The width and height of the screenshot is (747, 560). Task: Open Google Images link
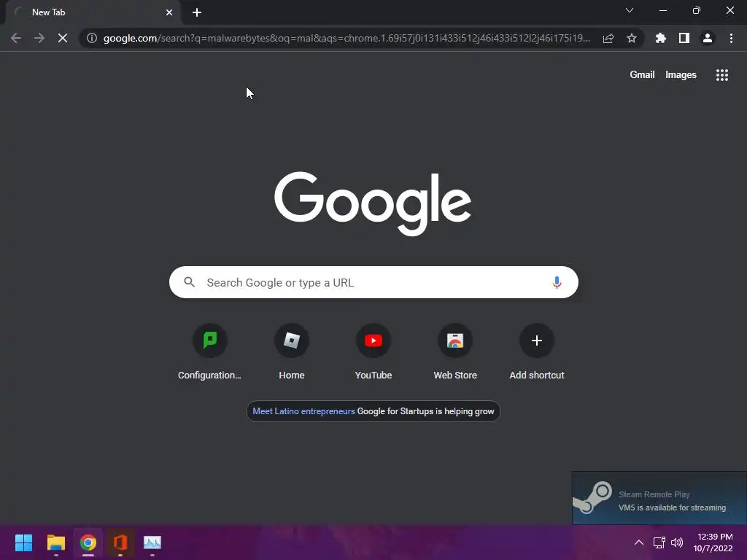click(681, 75)
